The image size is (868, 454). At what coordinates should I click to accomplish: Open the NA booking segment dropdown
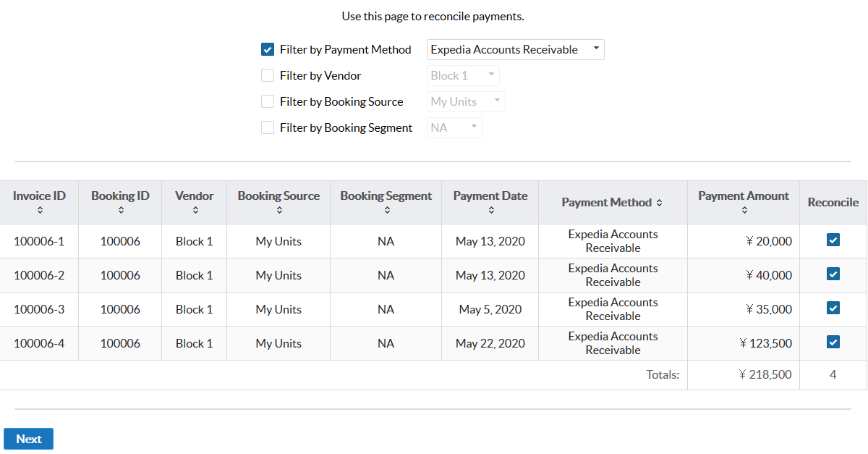point(454,128)
